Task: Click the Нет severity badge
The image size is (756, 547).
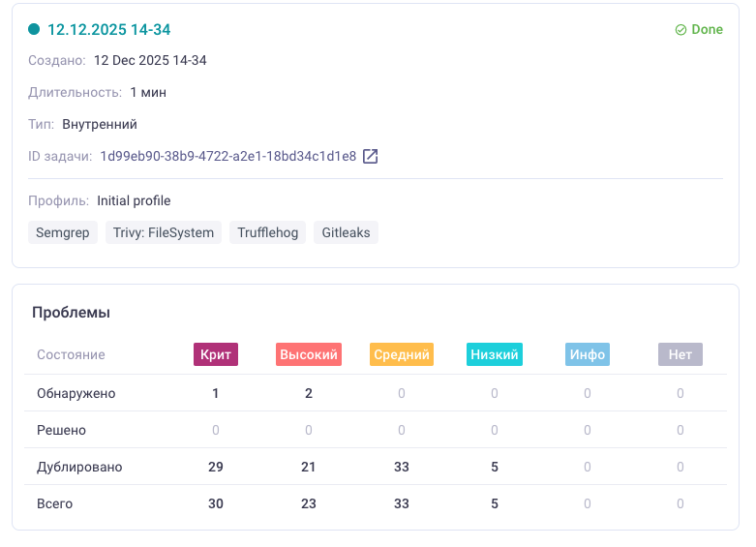Action: 680,354
